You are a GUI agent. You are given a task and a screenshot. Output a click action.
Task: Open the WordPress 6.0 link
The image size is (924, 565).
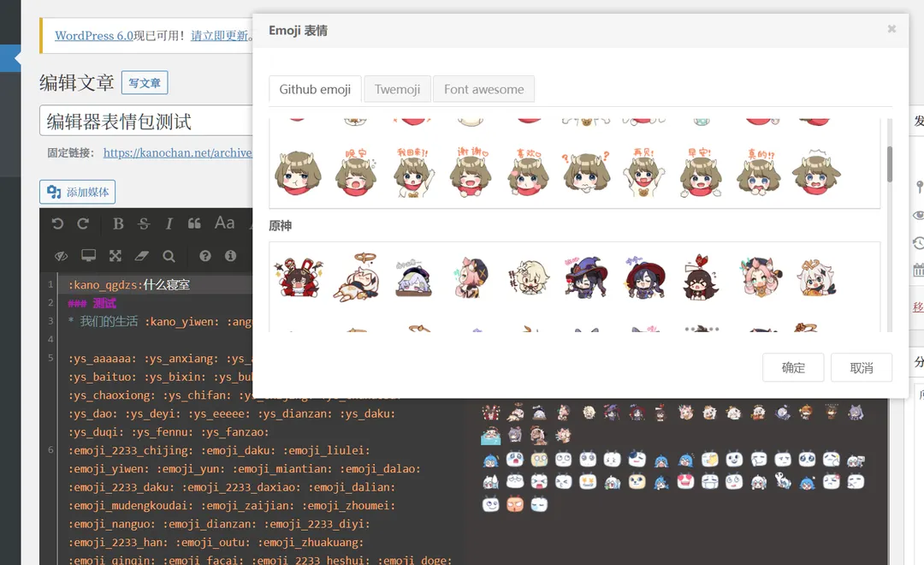[x=94, y=35]
